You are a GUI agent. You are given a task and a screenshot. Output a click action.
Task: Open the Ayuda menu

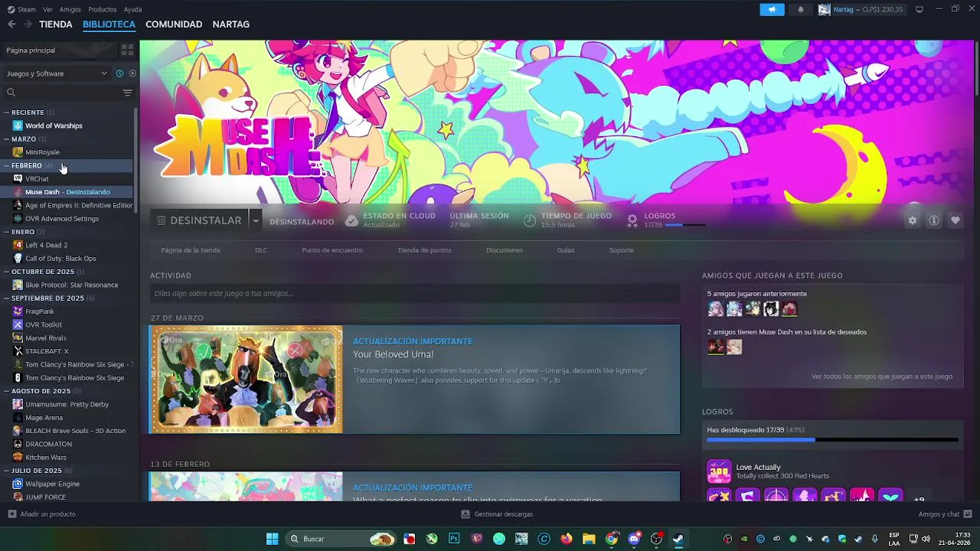133,9
